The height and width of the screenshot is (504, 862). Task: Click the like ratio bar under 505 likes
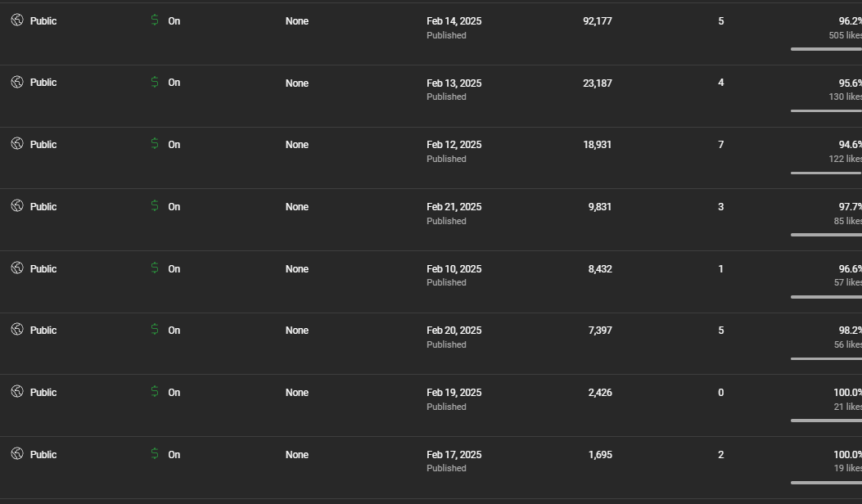[825, 49]
